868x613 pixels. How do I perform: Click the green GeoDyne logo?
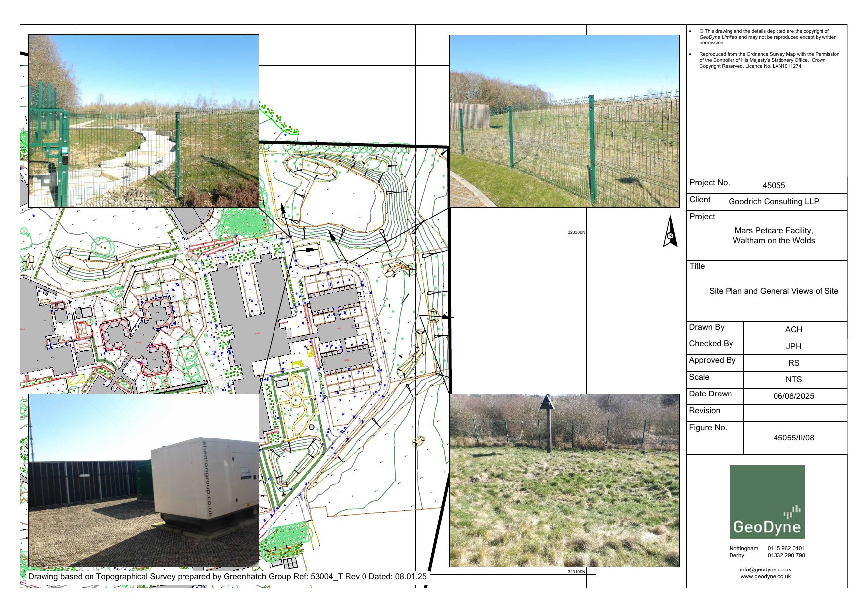click(767, 502)
